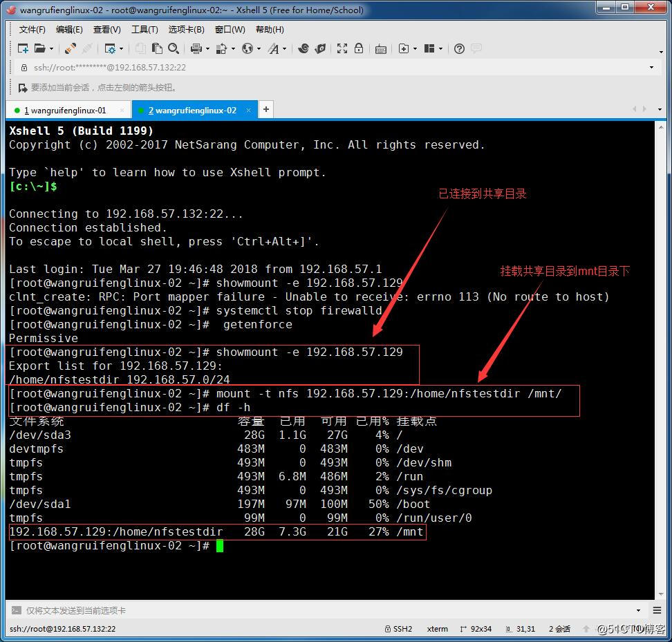The image size is (672, 642).
Task: Expand the Font icon dropdown arrow
Action: (x=285, y=49)
